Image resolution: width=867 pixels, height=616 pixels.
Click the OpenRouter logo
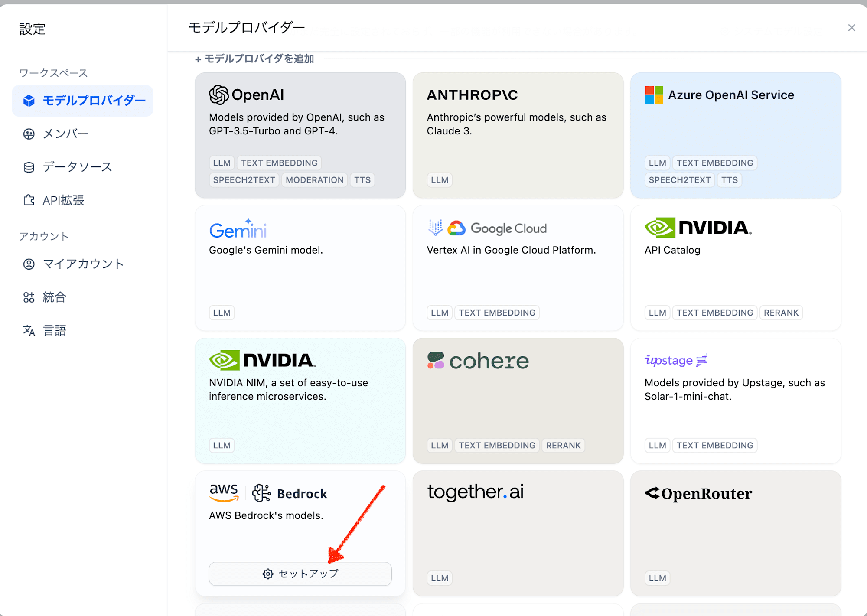698,493
